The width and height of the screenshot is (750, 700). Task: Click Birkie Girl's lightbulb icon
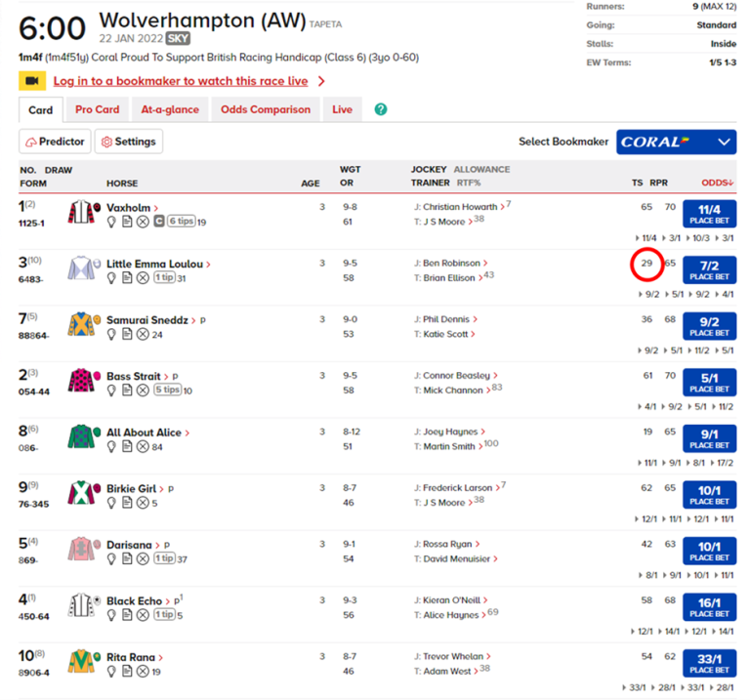[111, 503]
